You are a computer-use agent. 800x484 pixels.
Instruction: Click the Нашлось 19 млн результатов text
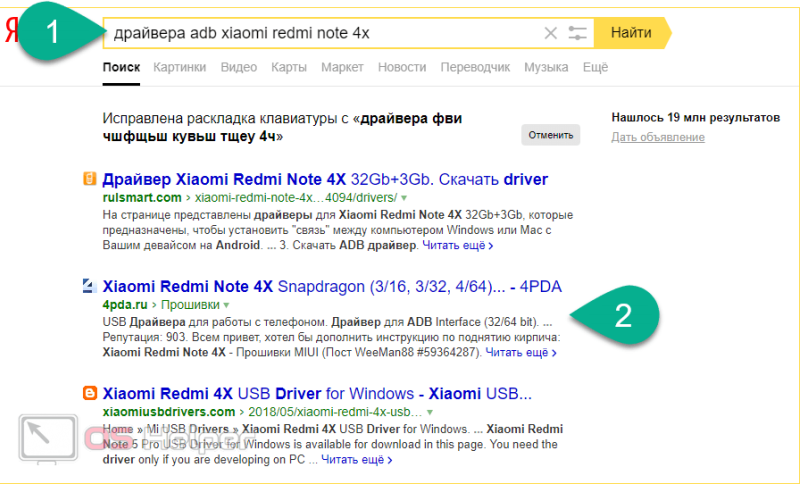[x=695, y=118]
